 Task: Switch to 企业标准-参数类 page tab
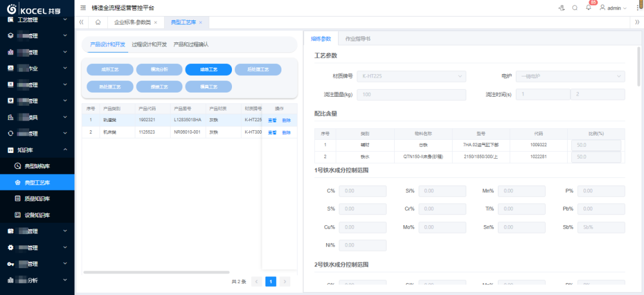tap(132, 22)
